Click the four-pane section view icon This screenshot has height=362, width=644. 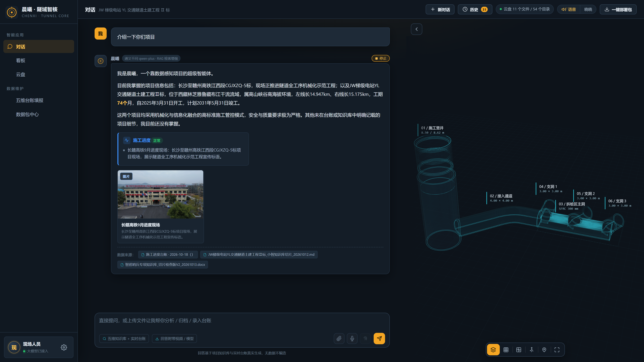click(519, 349)
